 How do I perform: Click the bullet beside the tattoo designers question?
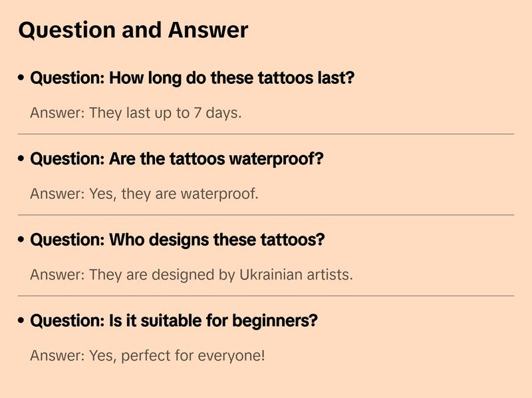coord(22,240)
